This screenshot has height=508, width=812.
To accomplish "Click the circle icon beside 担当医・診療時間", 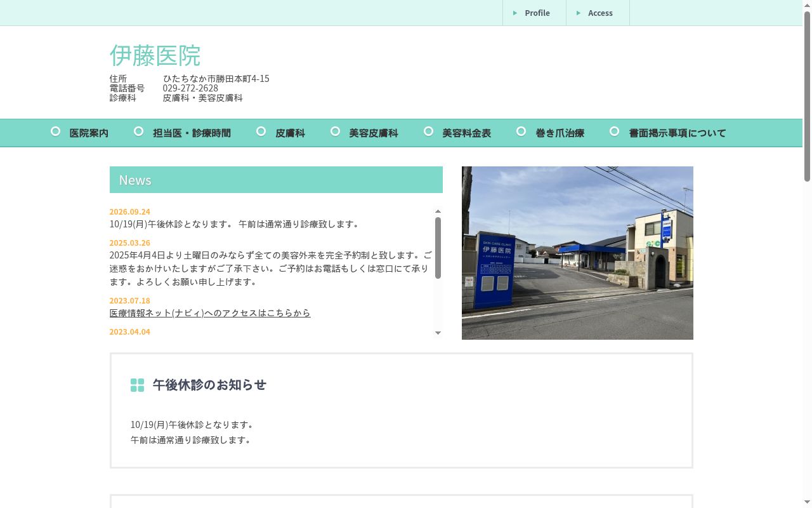I will pos(139,131).
